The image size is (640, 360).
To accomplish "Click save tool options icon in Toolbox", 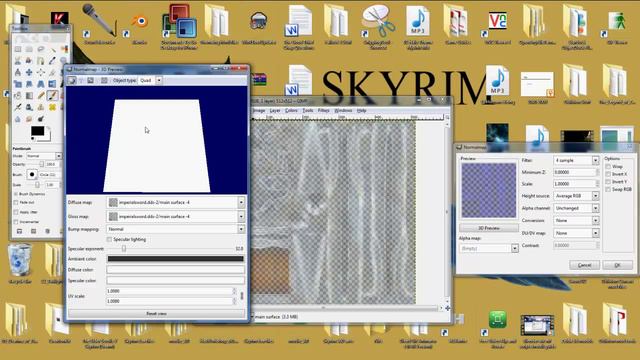I will (x=19, y=231).
